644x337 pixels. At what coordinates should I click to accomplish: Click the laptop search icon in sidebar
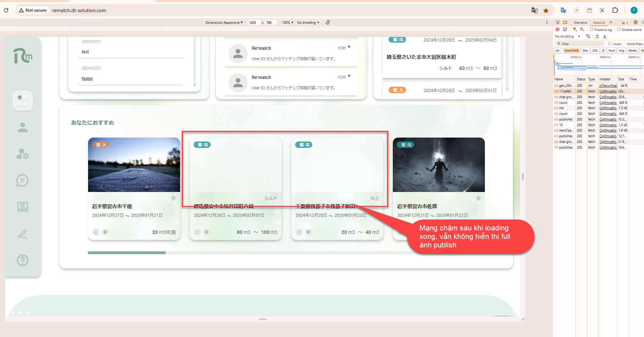(23, 207)
